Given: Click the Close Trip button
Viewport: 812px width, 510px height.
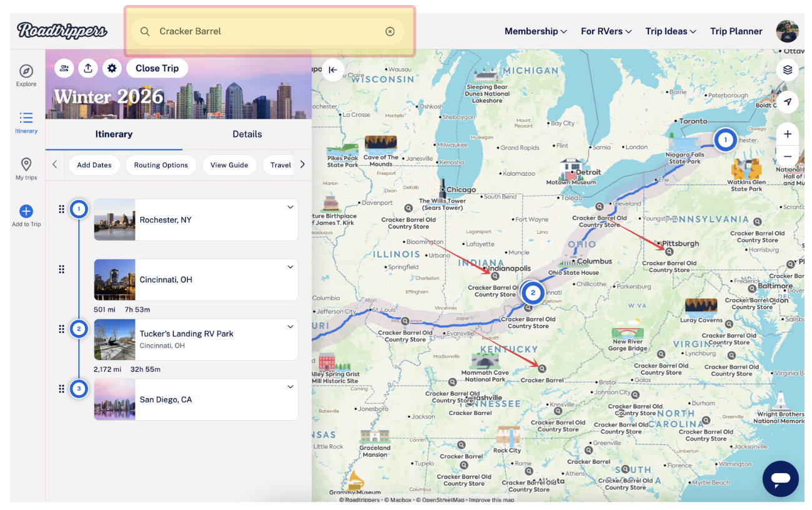Looking at the screenshot, I should point(157,68).
